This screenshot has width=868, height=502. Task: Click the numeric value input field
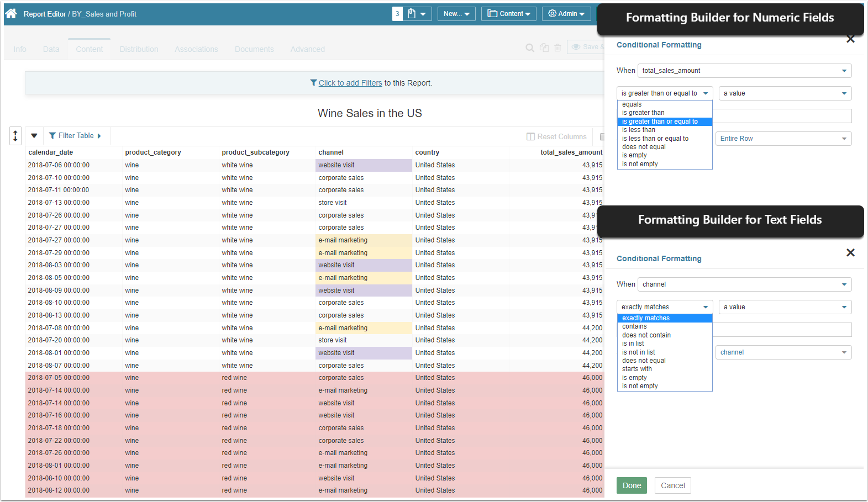point(782,116)
